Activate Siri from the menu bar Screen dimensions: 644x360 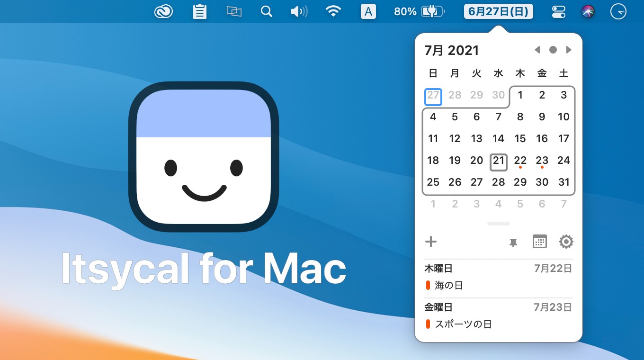588,11
